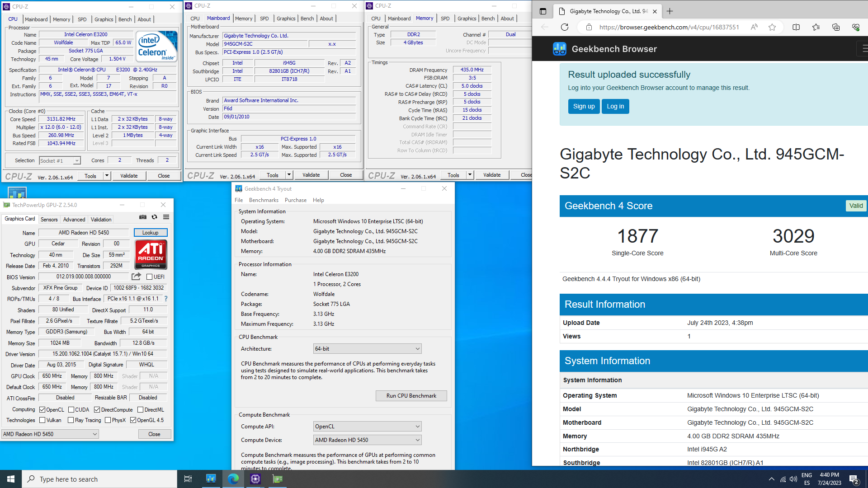Click the volume icon in system tray
Screen dimensions: 868x488
pos(793,479)
